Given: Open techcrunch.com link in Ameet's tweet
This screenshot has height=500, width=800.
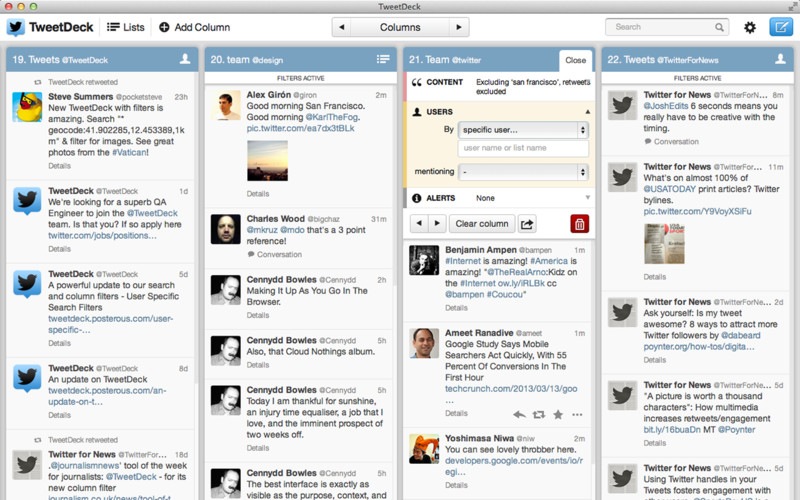Looking at the screenshot, I should [x=511, y=389].
